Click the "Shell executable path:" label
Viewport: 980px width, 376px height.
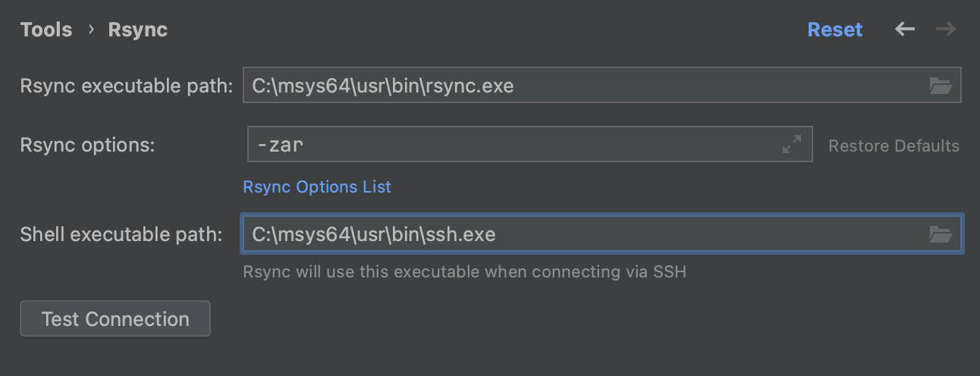click(121, 234)
